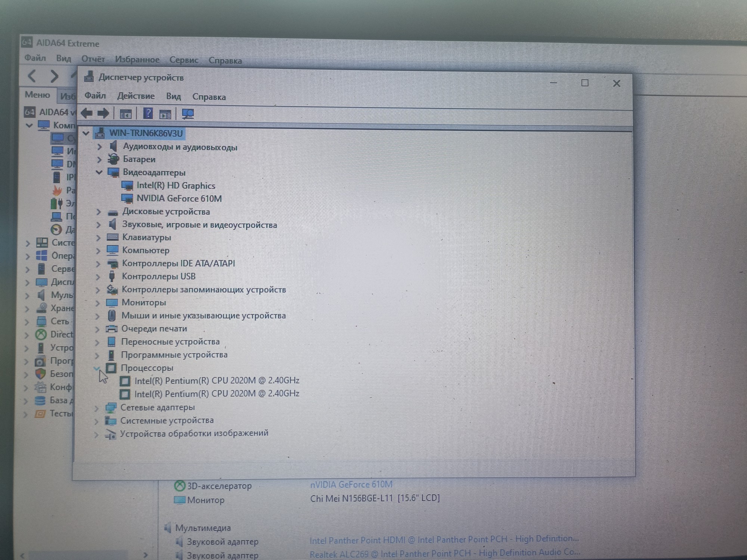The width and height of the screenshot is (747, 560).
Task: Expand the Переносные устройства category
Action: (97, 342)
